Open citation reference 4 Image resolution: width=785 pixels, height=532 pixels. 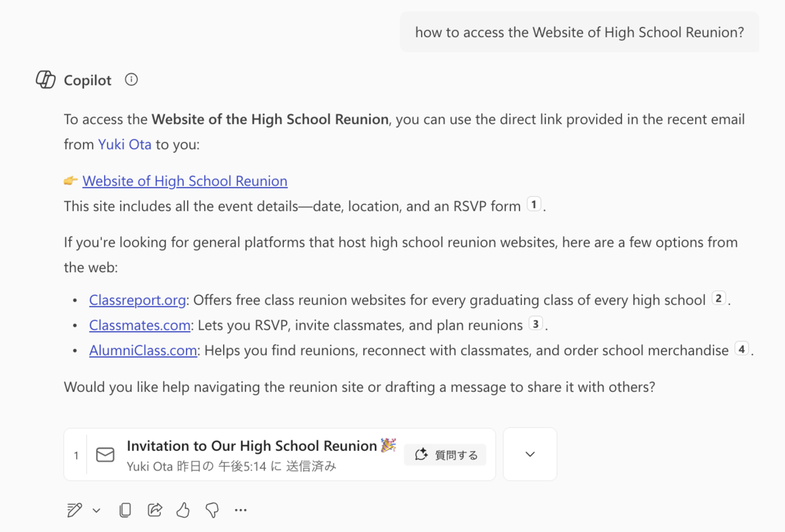click(741, 349)
